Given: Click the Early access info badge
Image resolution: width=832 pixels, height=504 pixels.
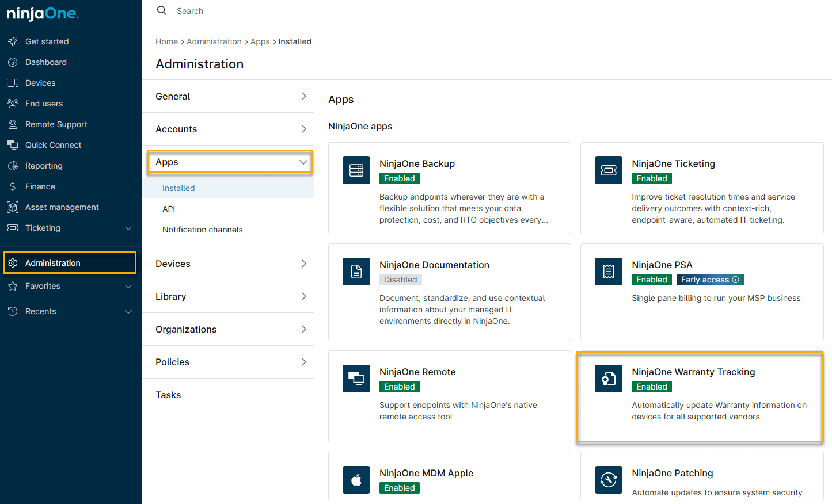Looking at the screenshot, I should 710,280.
